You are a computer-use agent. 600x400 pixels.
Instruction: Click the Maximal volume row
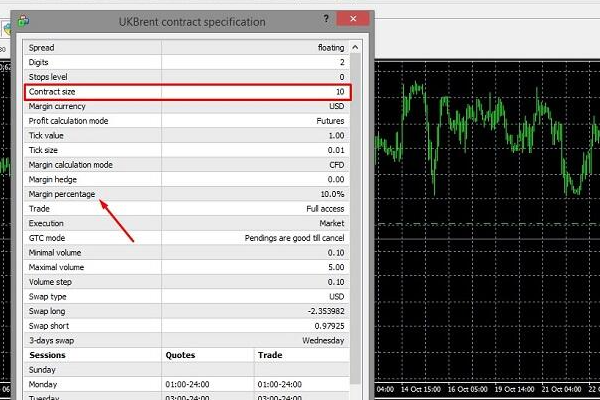click(187, 267)
